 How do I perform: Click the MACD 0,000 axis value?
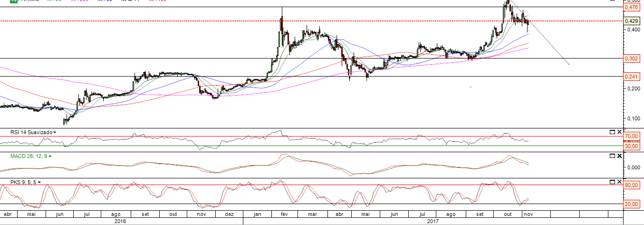tap(633, 167)
